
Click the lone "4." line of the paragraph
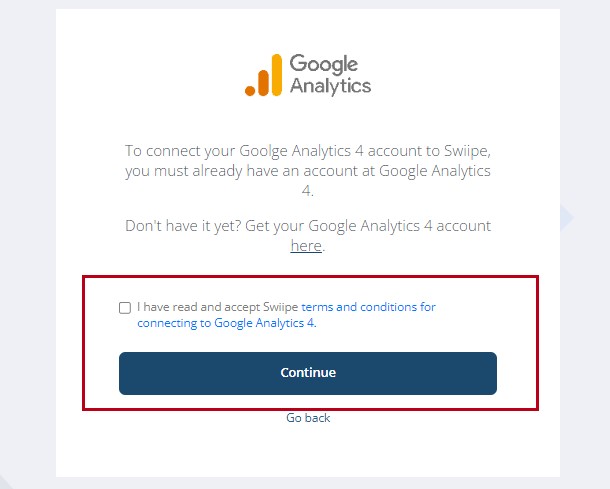coord(308,190)
